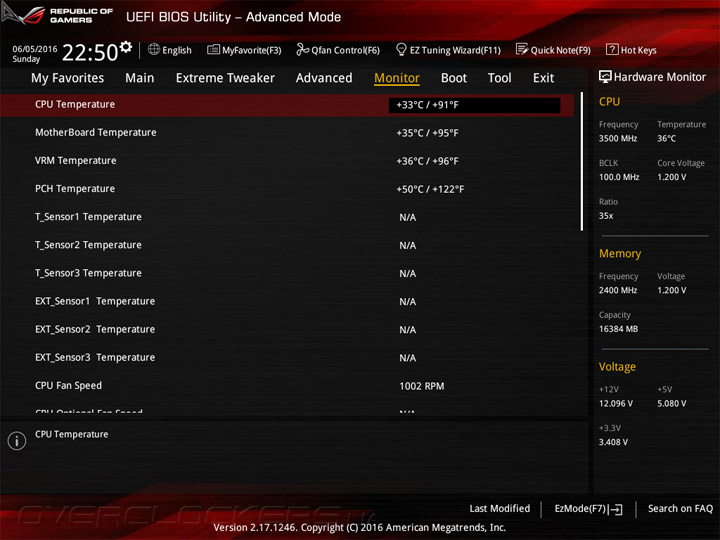Select PCH Temperature row
720x540 pixels.
pos(287,189)
